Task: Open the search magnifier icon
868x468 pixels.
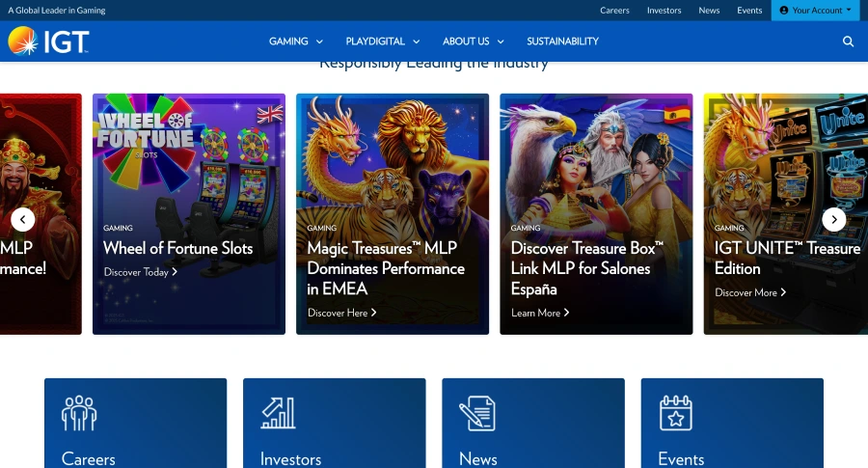Action: click(848, 41)
